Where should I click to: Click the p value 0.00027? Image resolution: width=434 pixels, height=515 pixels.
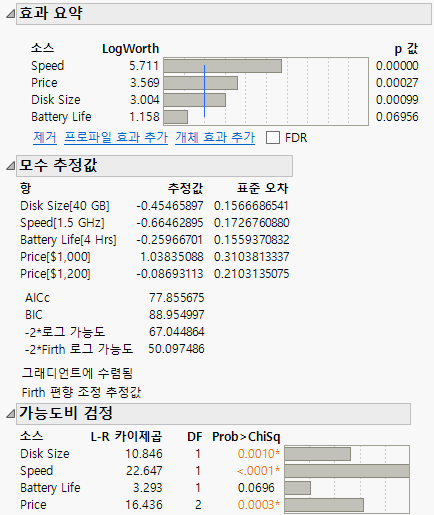coord(397,83)
